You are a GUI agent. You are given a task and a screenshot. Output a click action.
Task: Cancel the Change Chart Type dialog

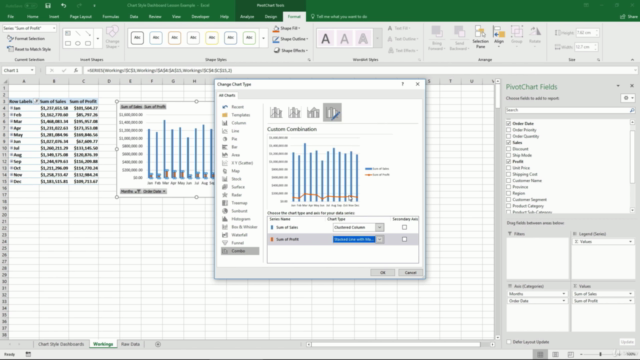pyautogui.click(x=410, y=273)
